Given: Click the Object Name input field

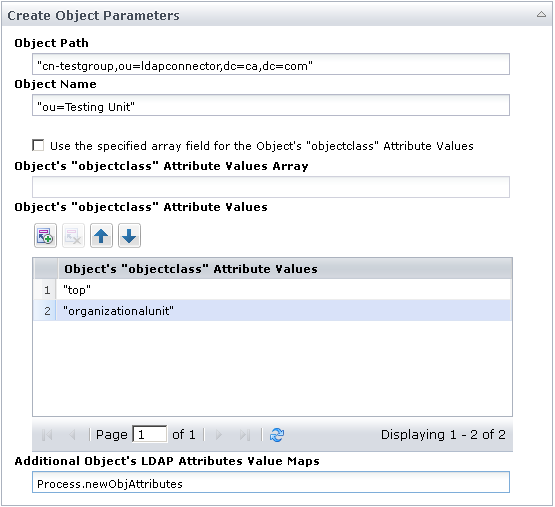Looking at the screenshot, I should pos(271,105).
